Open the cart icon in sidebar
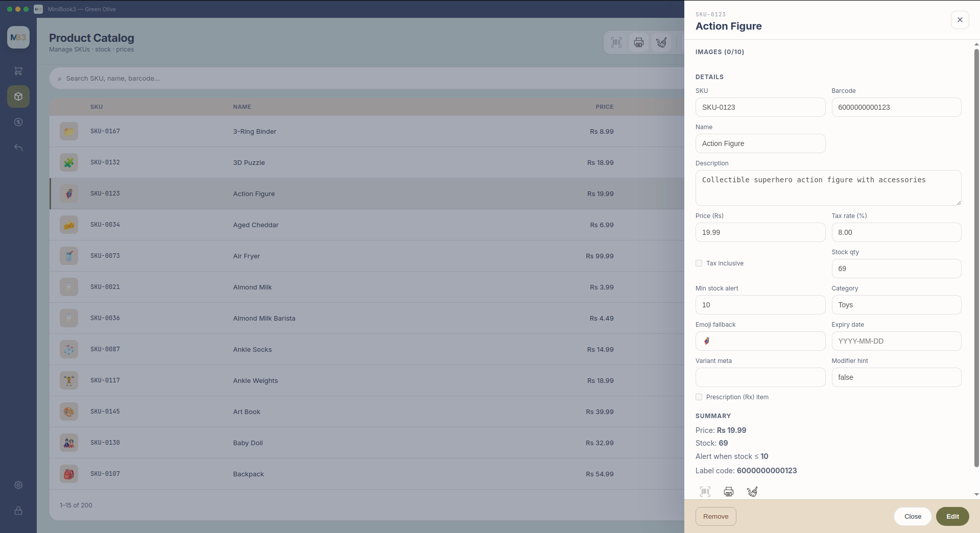Viewport: 980px width, 533px height. (18, 71)
